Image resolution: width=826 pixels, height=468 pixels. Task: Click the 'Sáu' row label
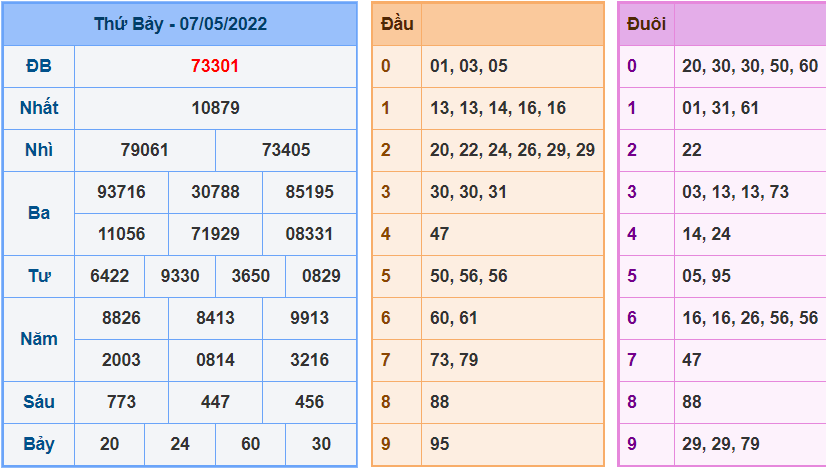(x=39, y=402)
